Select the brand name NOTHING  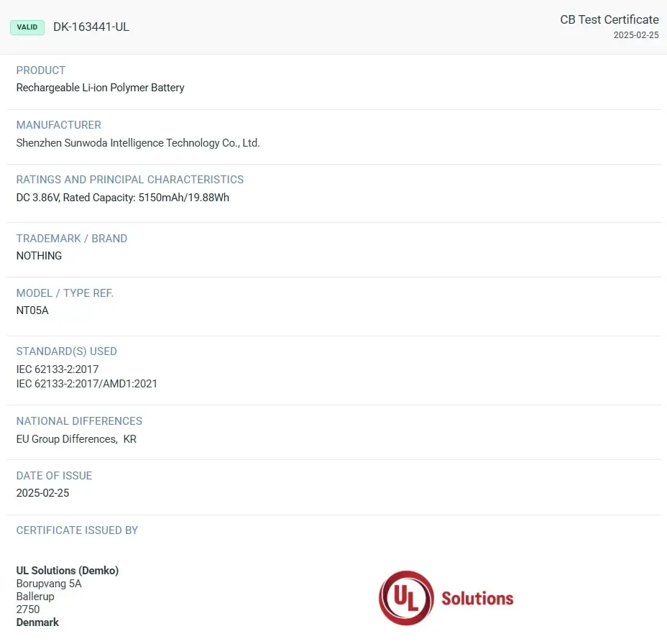39,256
